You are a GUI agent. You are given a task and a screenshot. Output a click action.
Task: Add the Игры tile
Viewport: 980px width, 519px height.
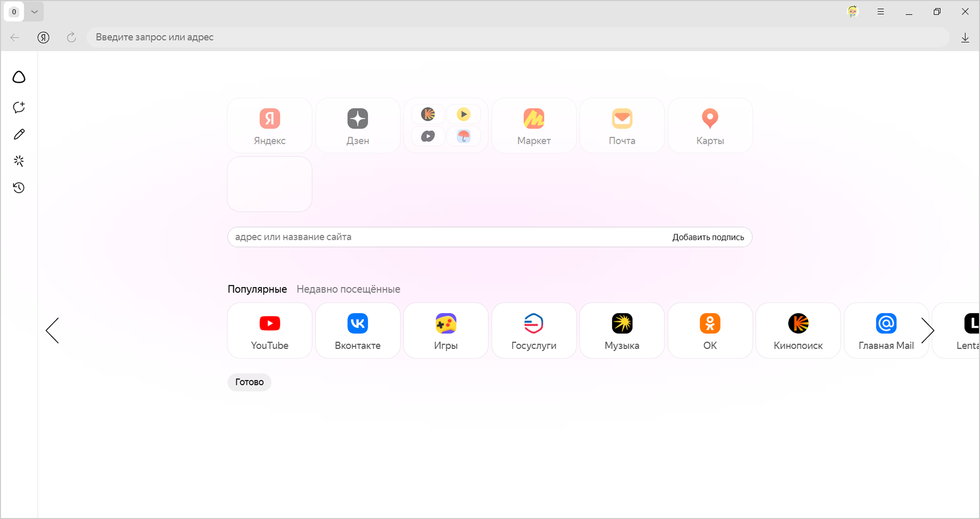pyautogui.click(x=446, y=330)
